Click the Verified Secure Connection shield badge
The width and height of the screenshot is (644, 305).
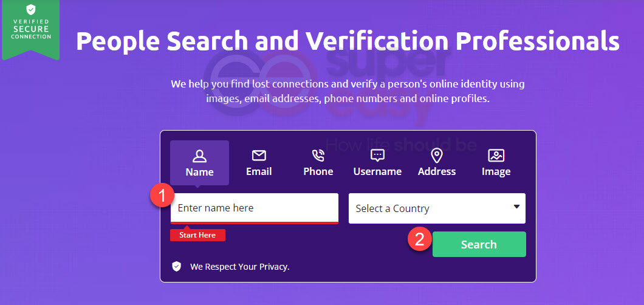30,29
